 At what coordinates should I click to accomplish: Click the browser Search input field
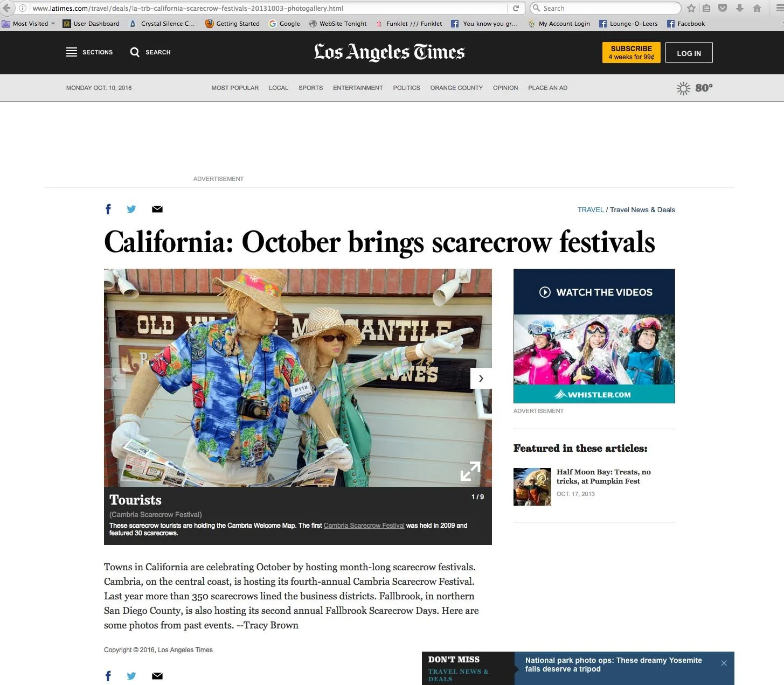pyautogui.click(x=606, y=8)
